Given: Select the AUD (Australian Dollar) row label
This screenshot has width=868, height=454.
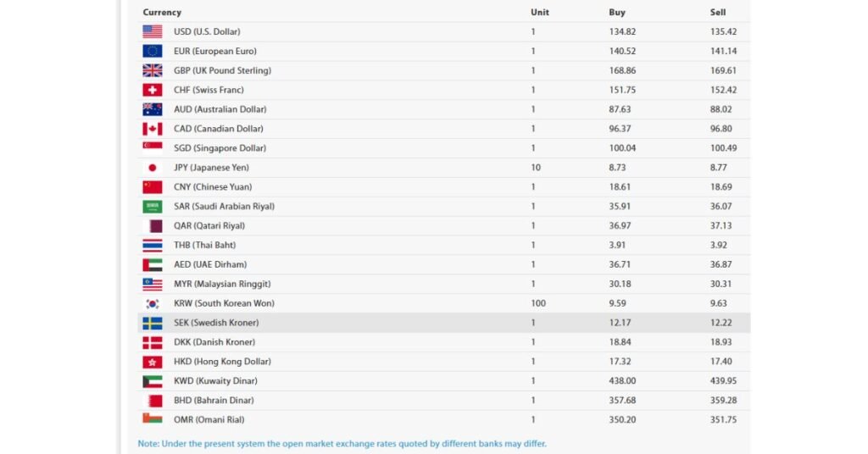Looking at the screenshot, I should coord(220,109).
